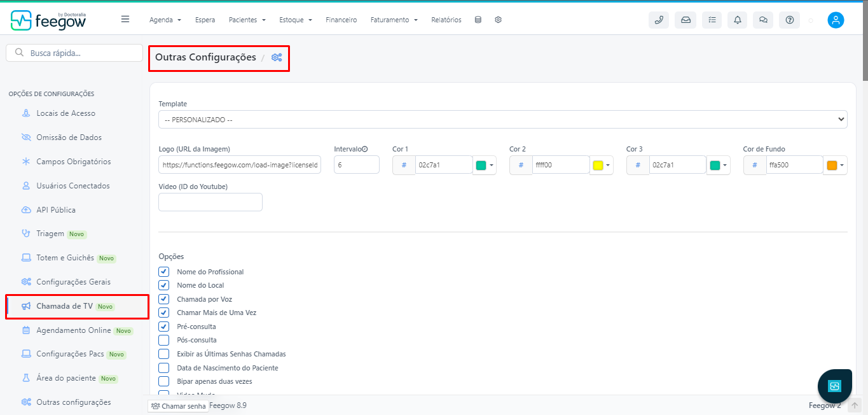868x415 pixels.
Task: Open Agendamento Online settings
Action: pos(74,330)
